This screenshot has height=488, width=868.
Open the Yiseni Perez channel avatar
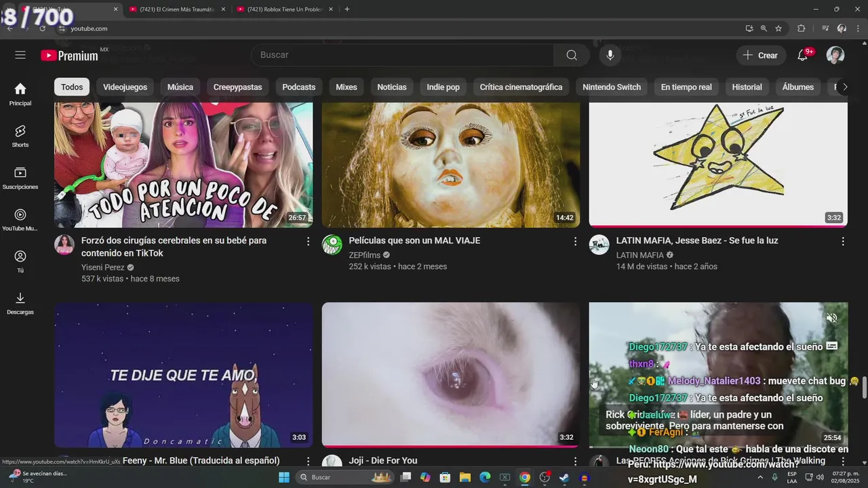click(64, 245)
